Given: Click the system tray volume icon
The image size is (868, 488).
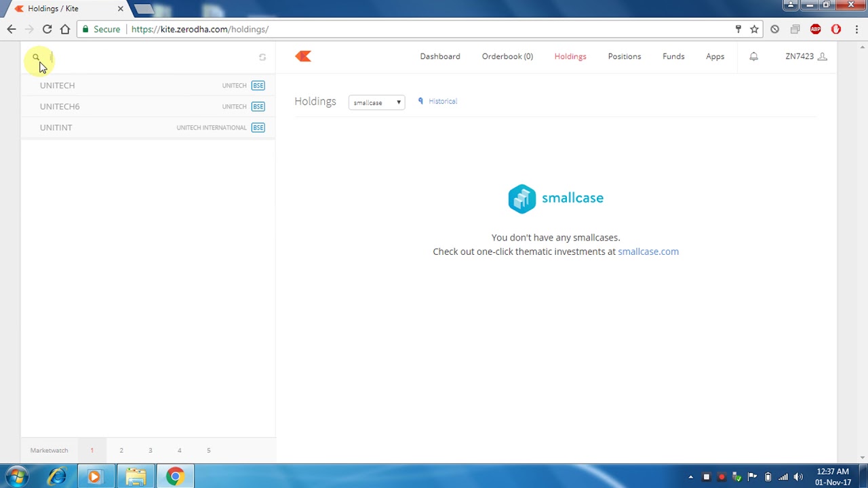Looking at the screenshot, I should click(798, 476).
